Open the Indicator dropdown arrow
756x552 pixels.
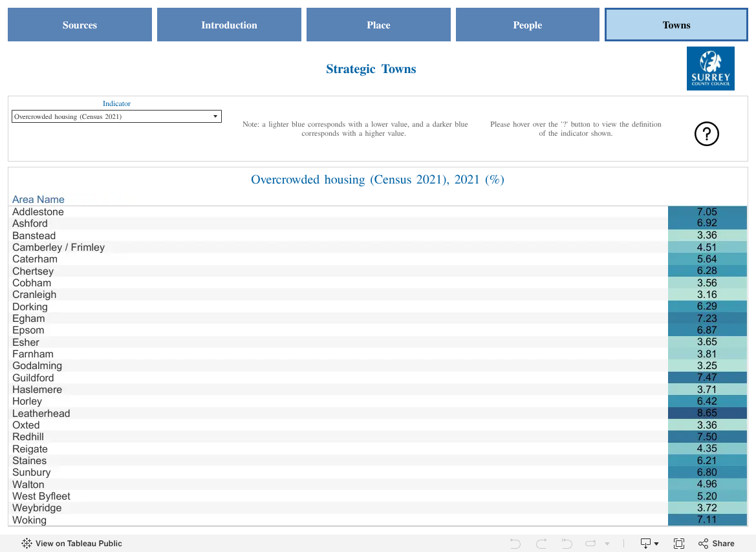(x=215, y=116)
